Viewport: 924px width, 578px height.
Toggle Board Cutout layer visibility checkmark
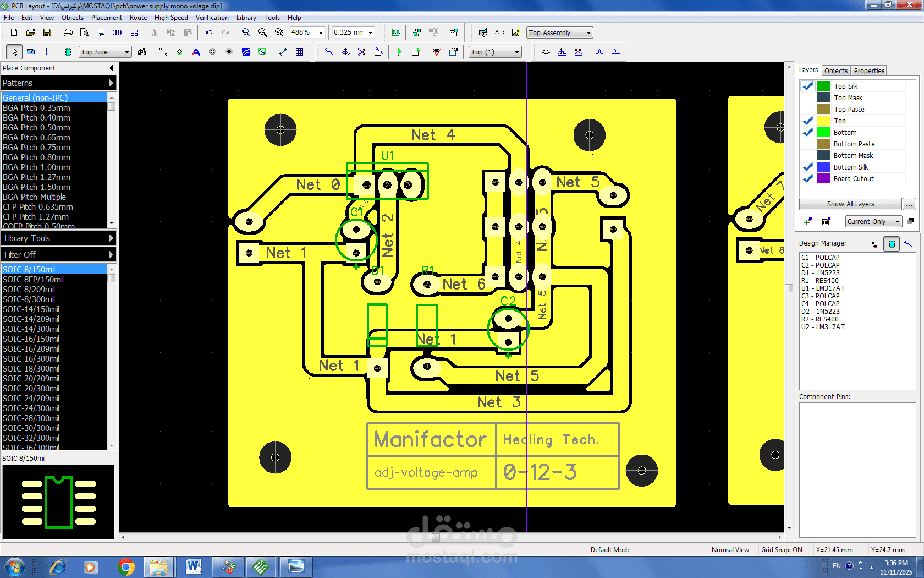pyautogui.click(x=808, y=178)
